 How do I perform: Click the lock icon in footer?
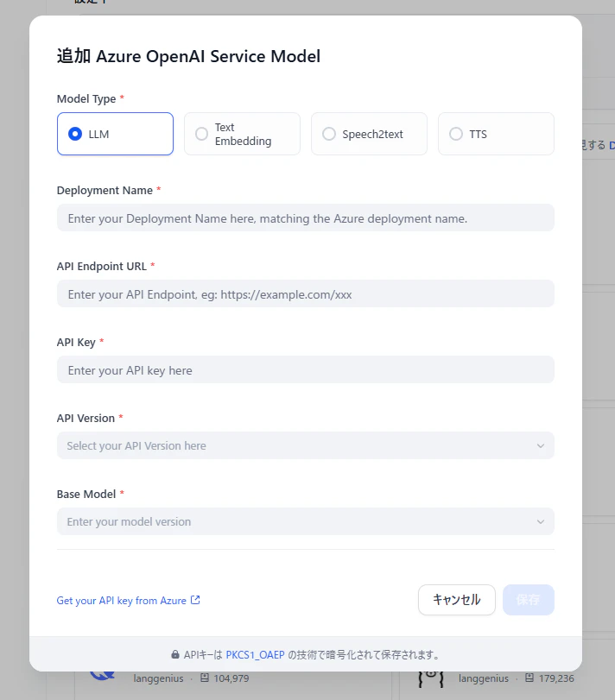point(175,655)
